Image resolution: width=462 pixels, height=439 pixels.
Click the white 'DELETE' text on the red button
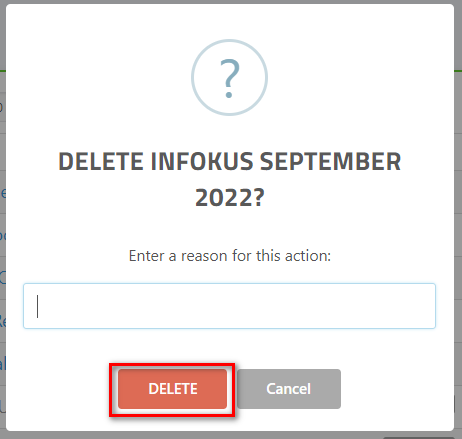pos(173,389)
